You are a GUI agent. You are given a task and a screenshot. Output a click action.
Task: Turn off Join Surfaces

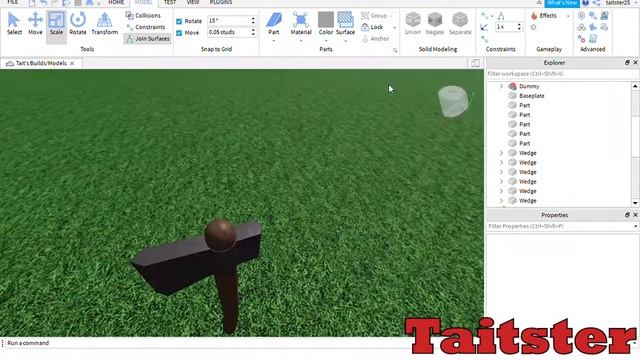point(148,38)
